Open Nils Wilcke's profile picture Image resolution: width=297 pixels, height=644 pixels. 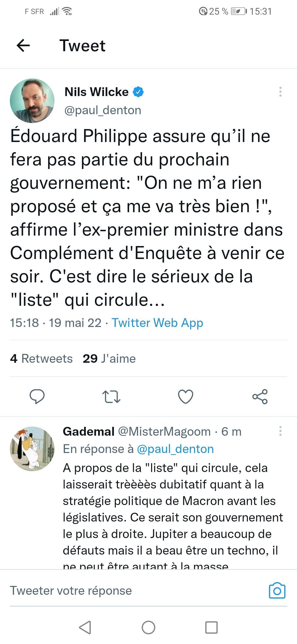click(x=32, y=101)
